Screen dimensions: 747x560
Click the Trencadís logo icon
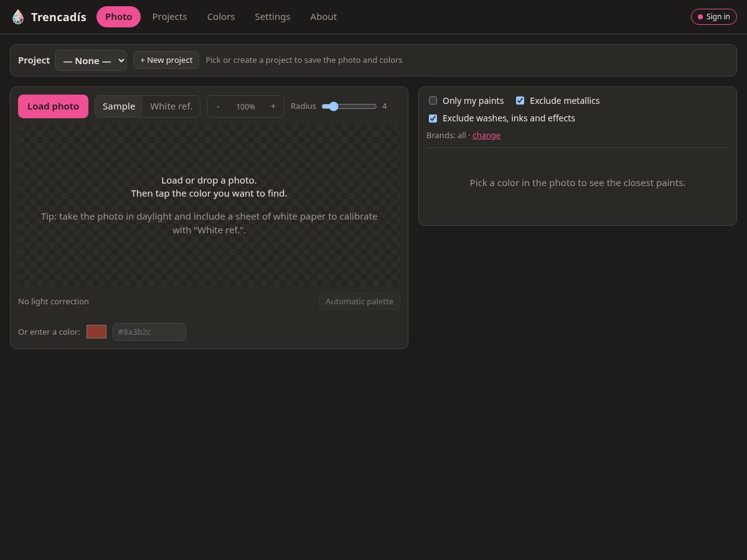tap(18, 17)
